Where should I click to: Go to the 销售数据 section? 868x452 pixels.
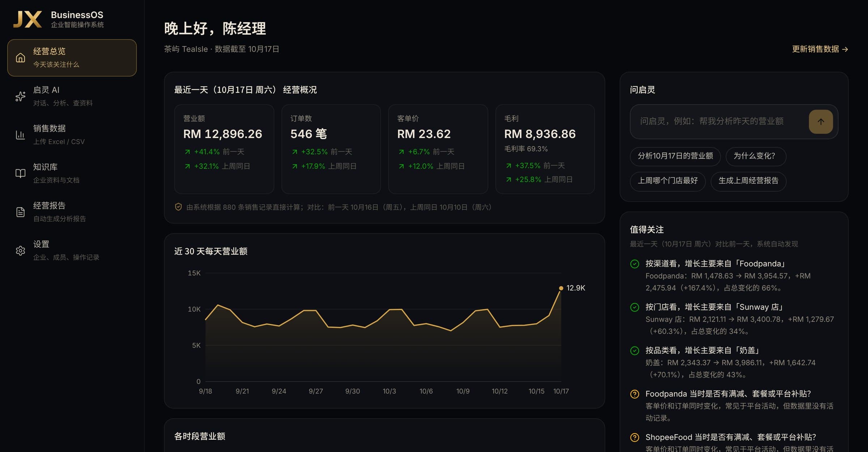tap(72, 135)
